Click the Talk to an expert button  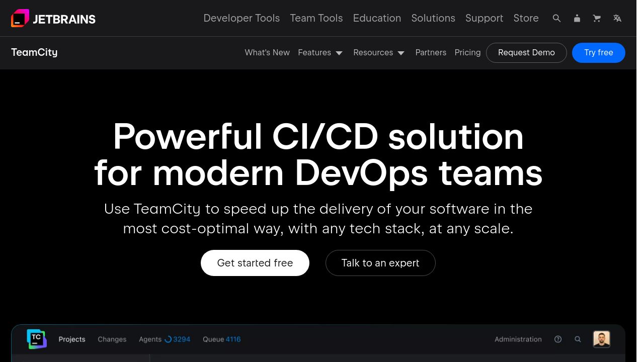[380, 263]
